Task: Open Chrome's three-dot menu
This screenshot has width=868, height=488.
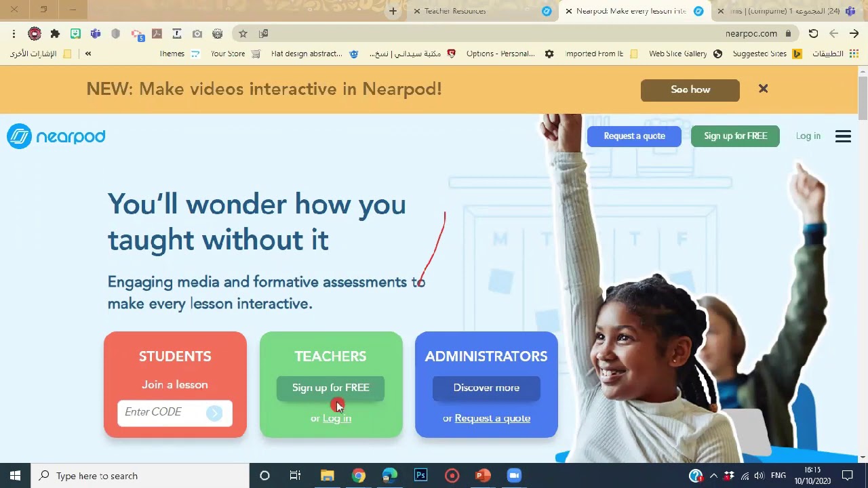Action: [x=14, y=33]
